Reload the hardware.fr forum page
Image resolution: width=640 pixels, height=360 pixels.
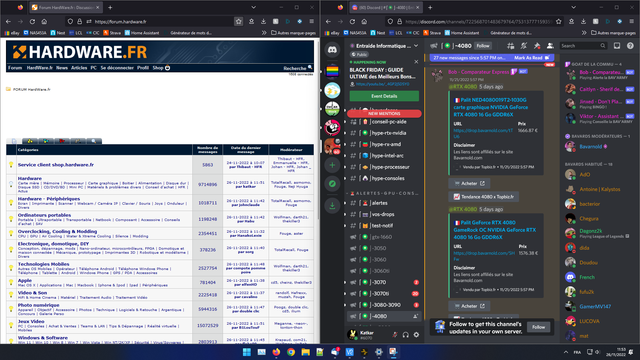[x=32, y=22]
